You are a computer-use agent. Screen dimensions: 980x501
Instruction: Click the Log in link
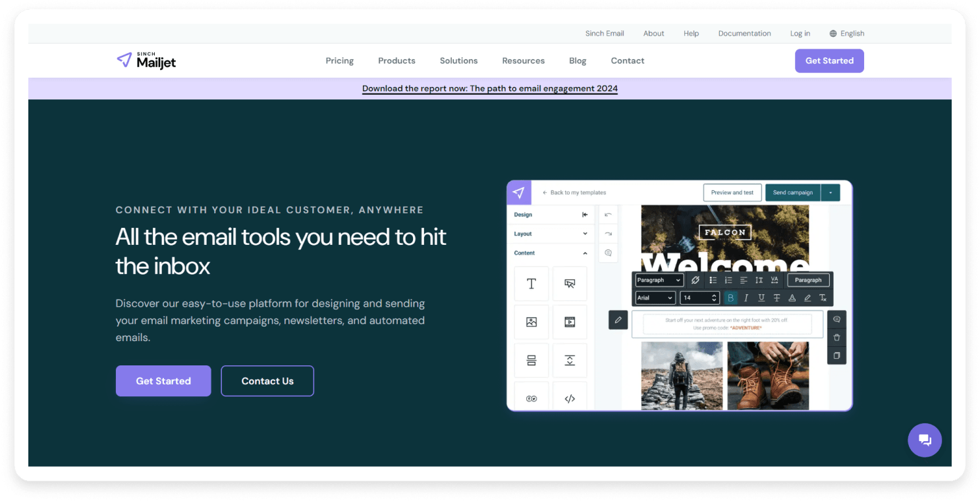pos(800,34)
